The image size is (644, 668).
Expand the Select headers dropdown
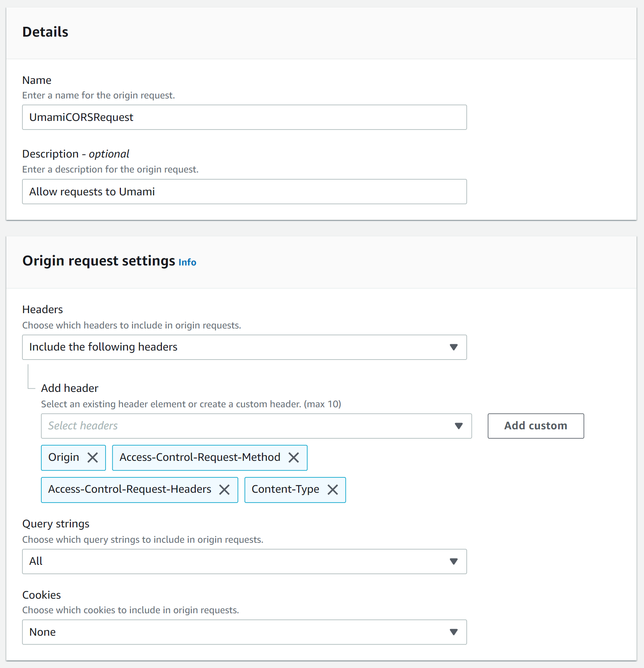(x=256, y=426)
